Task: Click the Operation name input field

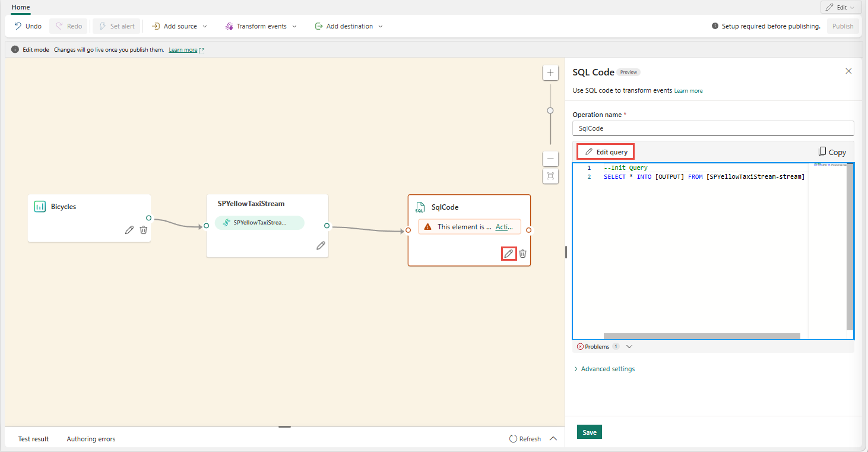Action: 712,128
